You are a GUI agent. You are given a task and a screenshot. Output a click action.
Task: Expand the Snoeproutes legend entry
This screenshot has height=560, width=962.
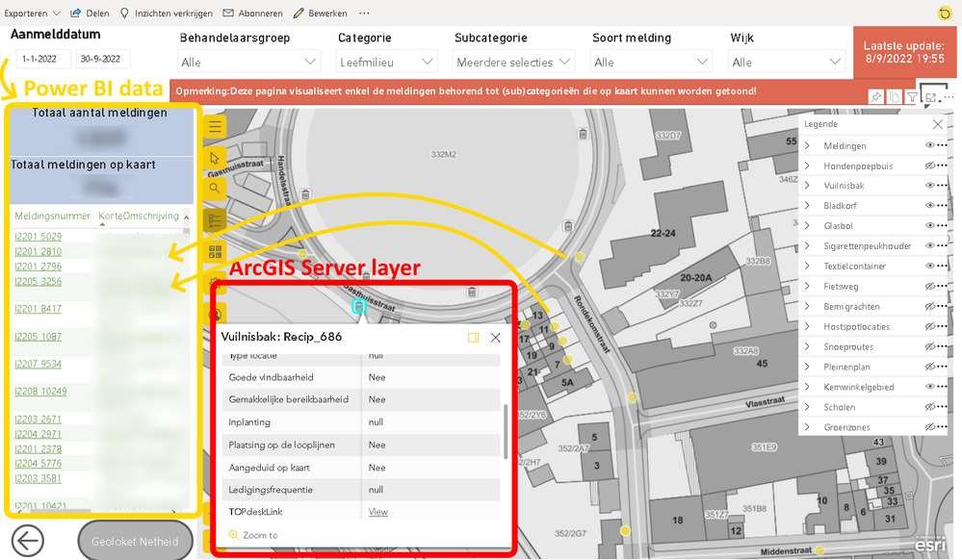807,346
